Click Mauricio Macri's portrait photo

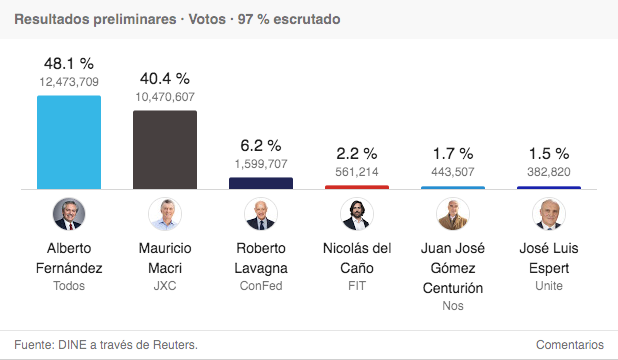click(x=165, y=214)
